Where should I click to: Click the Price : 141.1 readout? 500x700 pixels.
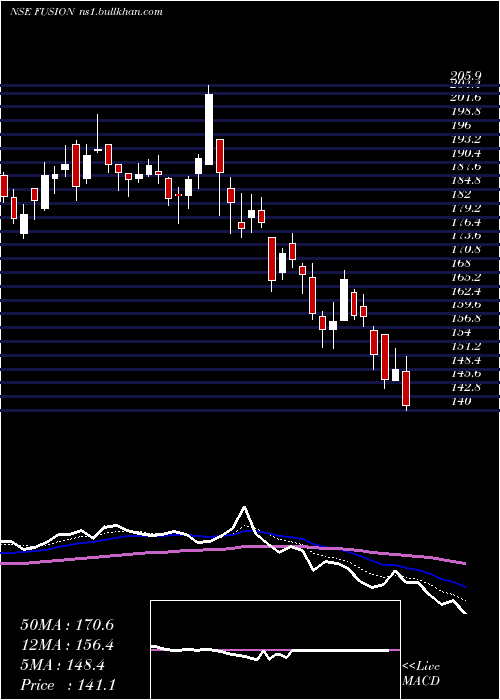pos(68,685)
